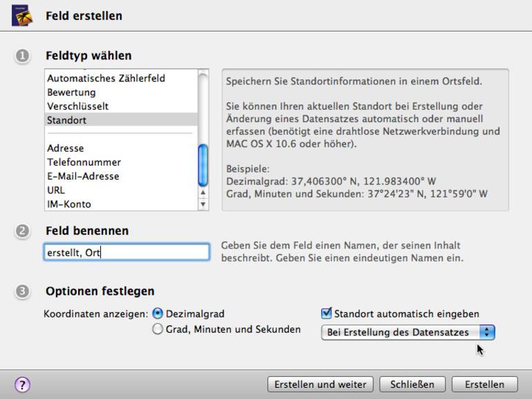532x399 pixels.
Task: Open help with the question mark button
Action: (22, 385)
